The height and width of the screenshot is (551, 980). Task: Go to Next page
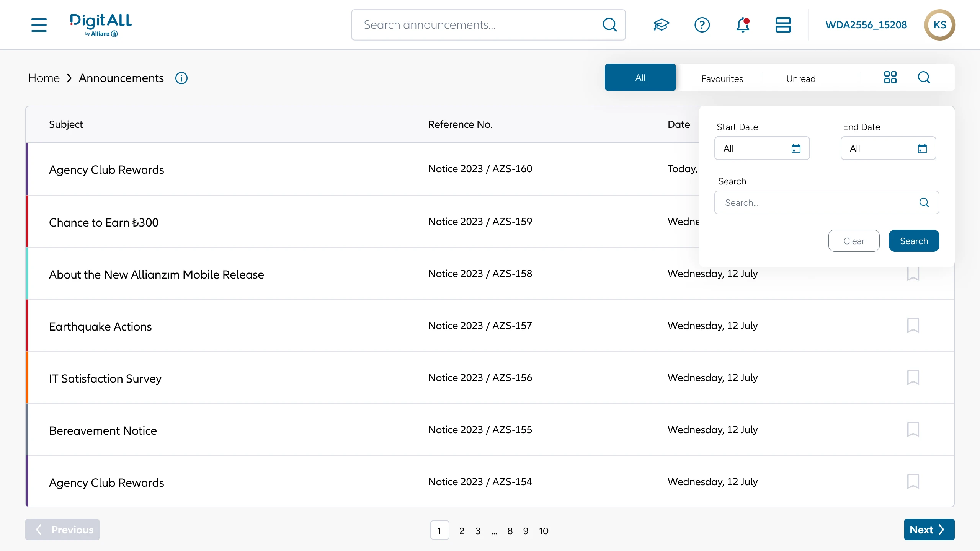[929, 530]
